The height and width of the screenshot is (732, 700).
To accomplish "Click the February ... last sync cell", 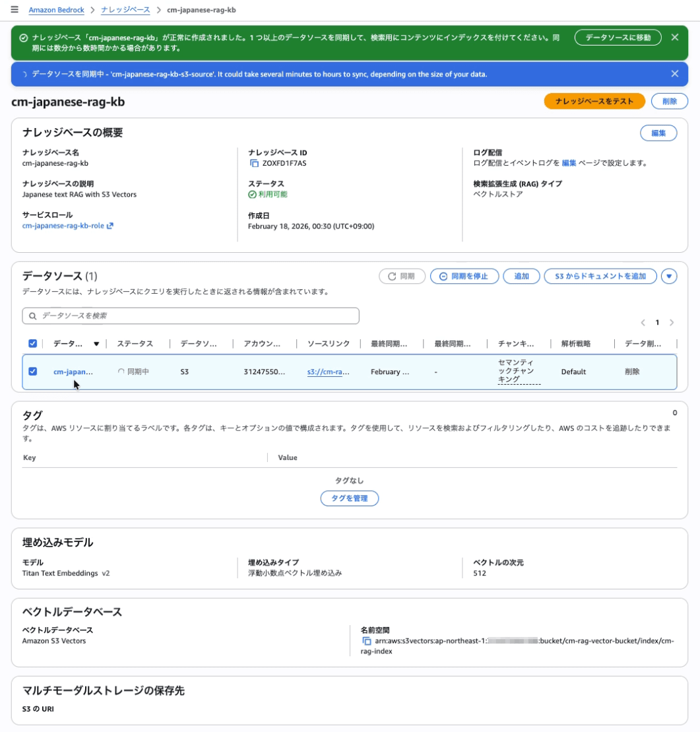I will 390,372.
